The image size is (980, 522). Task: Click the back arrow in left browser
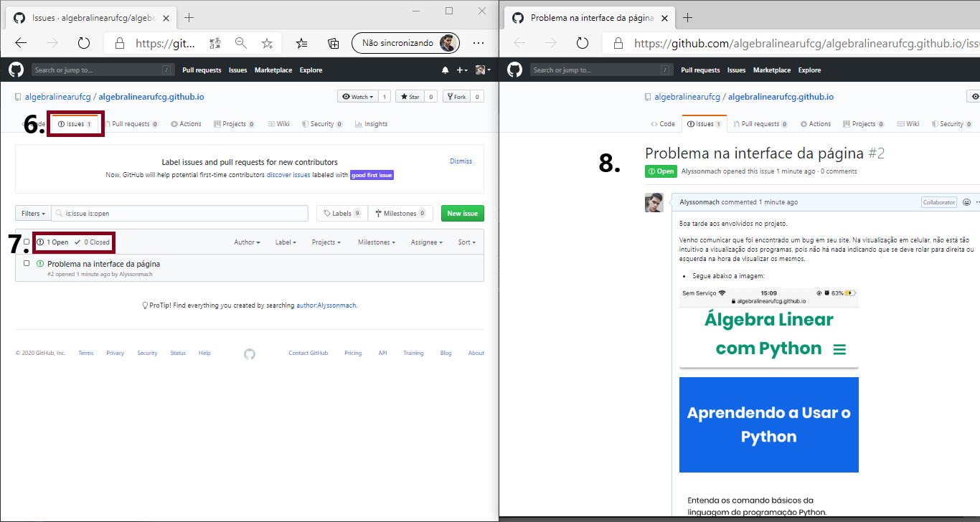[x=21, y=43]
